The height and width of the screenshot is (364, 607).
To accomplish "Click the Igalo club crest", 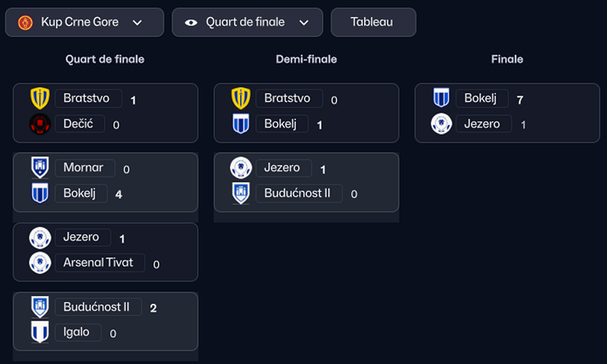I will pos(40,332).
